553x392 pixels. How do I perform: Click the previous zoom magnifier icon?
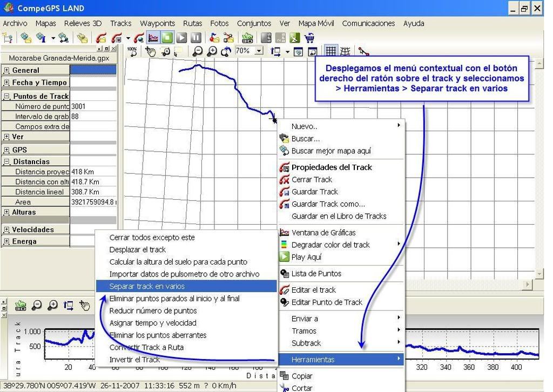[x=226, y=51]
